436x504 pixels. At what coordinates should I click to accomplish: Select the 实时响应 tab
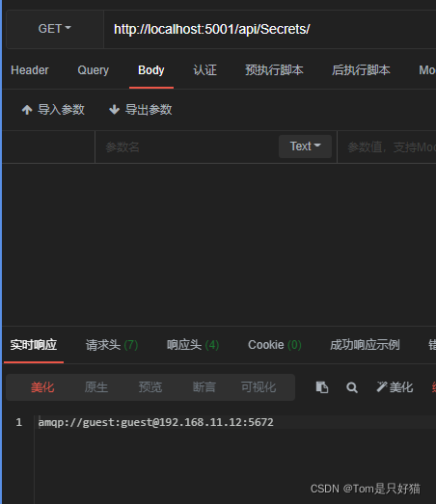tap(34, 345)
